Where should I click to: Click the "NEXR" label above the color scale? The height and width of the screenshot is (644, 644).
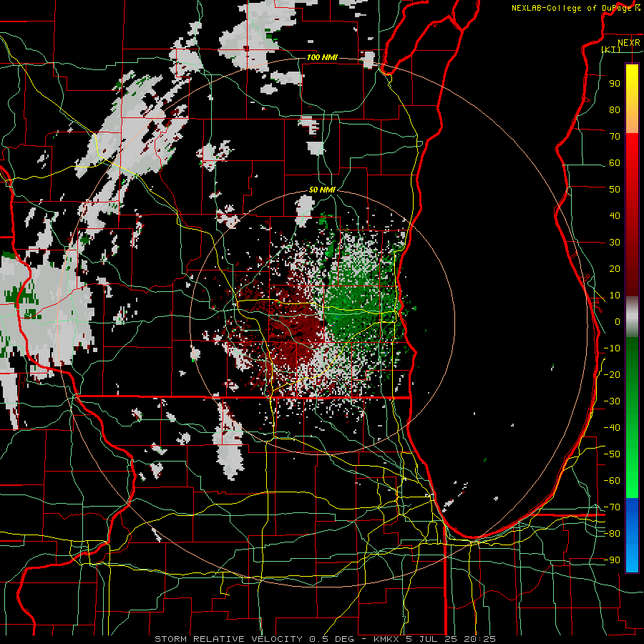[628, 43]
